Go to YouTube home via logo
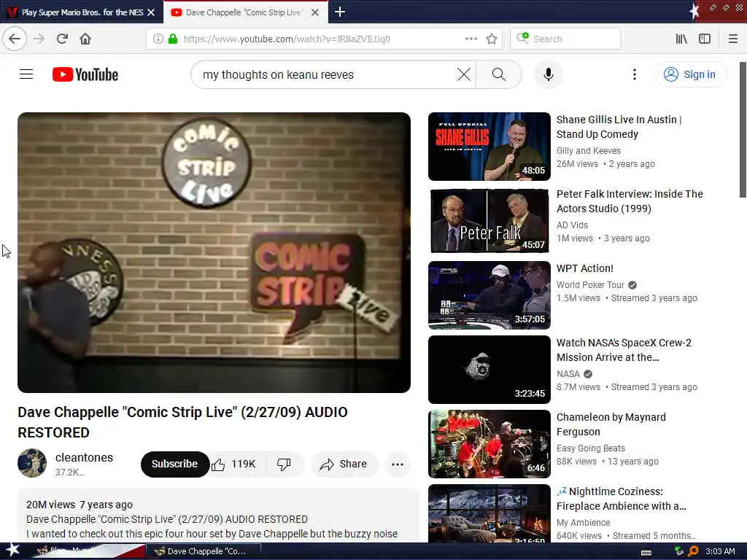Viewport: 747px width, 560px height. tap(85, 74)
